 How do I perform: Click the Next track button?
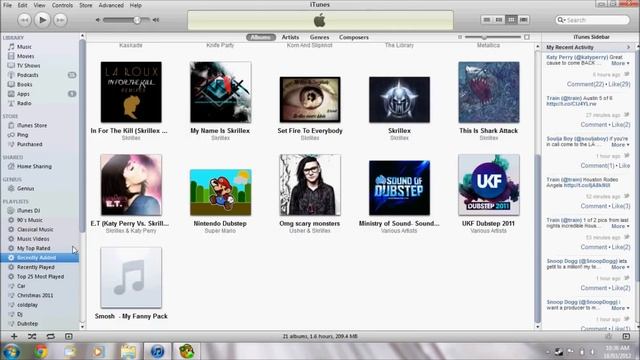coord(60,20)
